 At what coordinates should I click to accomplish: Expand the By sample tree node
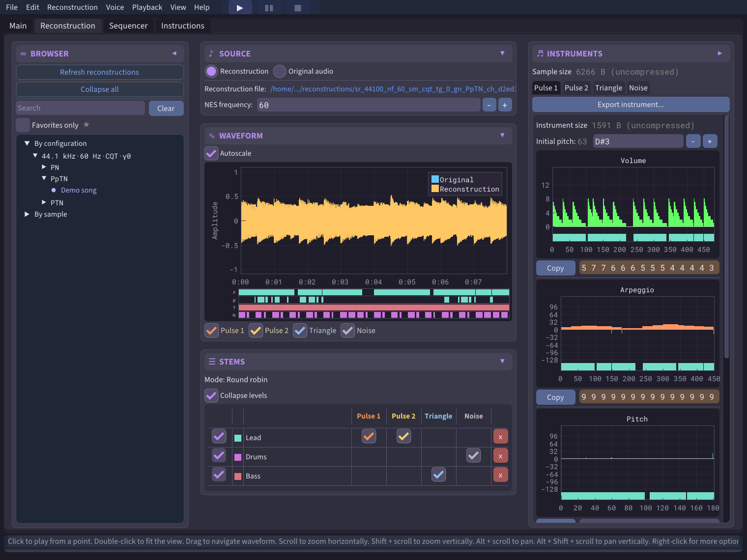27,214
